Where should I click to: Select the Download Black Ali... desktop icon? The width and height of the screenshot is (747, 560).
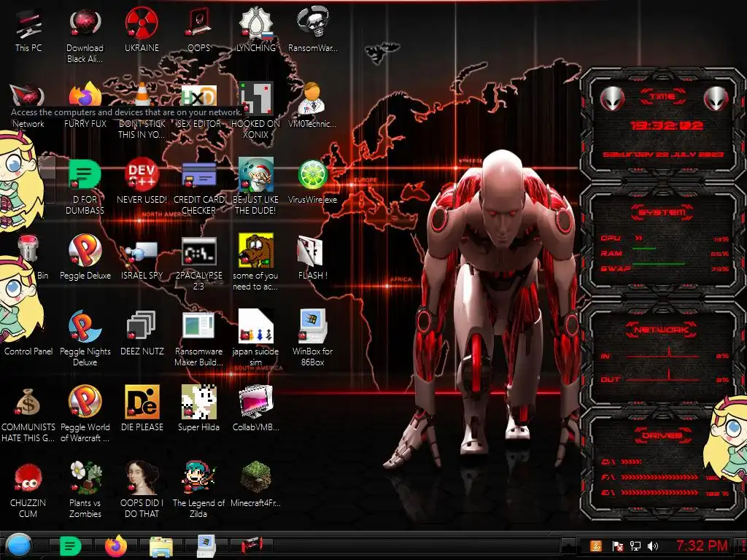85,36
